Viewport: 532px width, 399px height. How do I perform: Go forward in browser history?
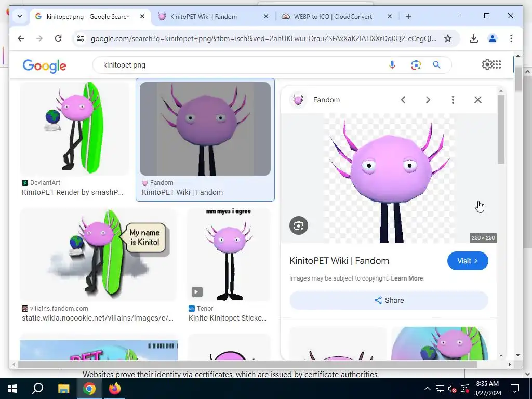click(39, 38)
